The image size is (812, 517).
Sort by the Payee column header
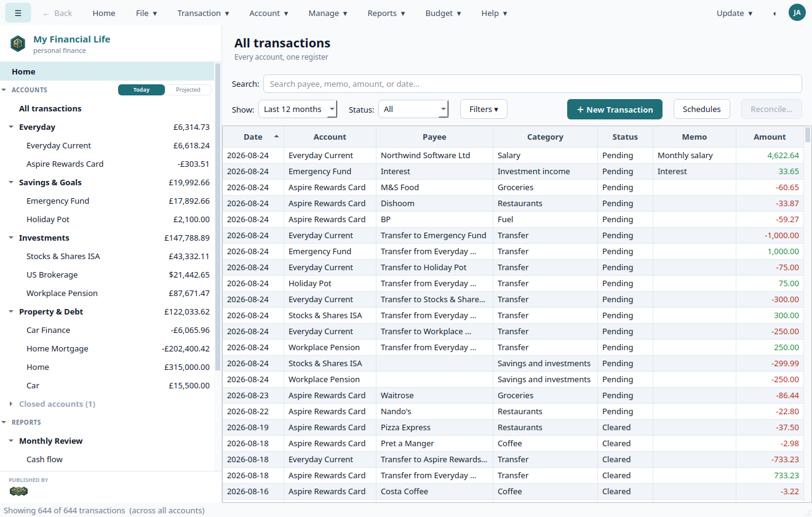tap(434, 137)
